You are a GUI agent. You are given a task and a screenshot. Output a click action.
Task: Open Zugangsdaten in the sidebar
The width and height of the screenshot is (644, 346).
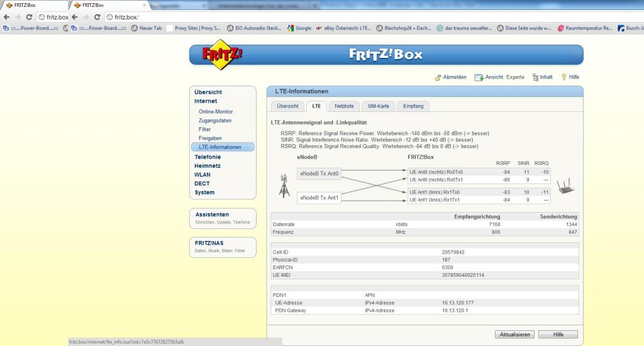tap(215, 120)
